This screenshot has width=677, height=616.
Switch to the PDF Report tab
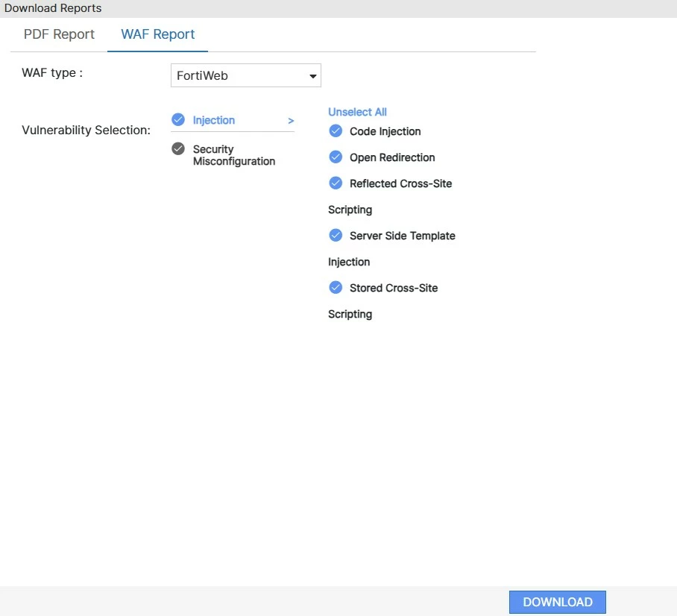59,34
